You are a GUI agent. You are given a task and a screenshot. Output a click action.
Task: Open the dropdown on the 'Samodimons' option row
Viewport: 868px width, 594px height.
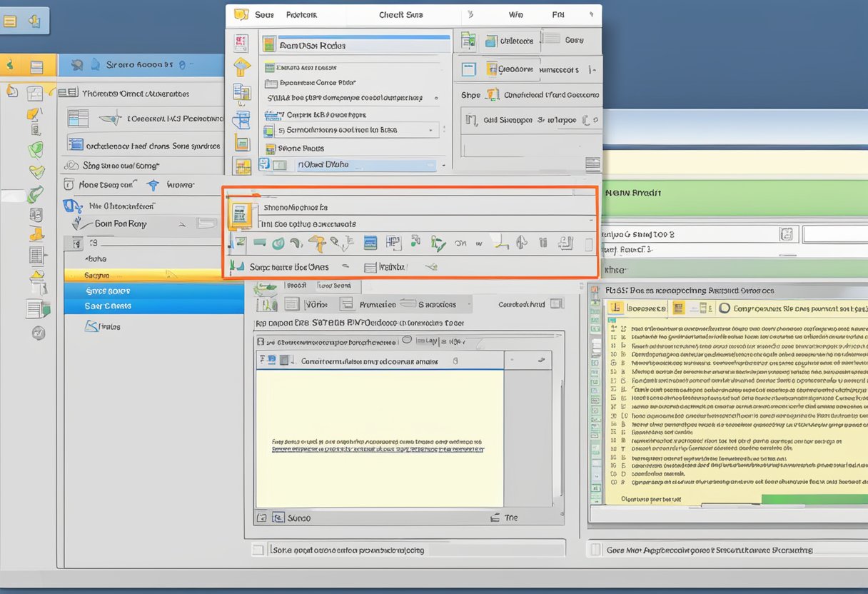(x=432, y=129)
